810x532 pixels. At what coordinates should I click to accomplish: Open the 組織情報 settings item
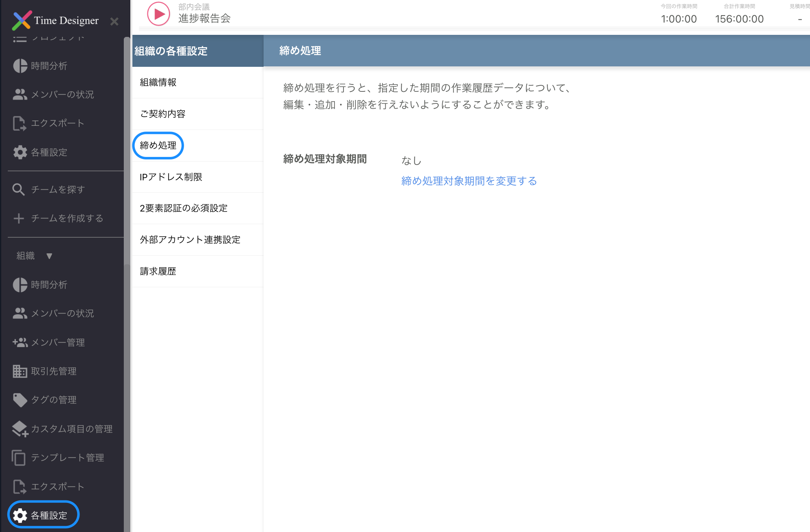click(x=158, y=82)
